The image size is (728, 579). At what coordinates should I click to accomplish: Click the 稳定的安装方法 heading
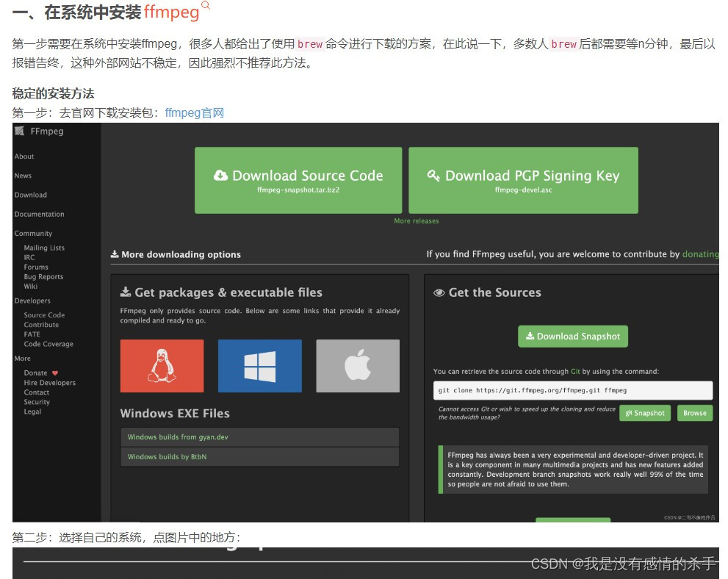click(x=53, y=94)
